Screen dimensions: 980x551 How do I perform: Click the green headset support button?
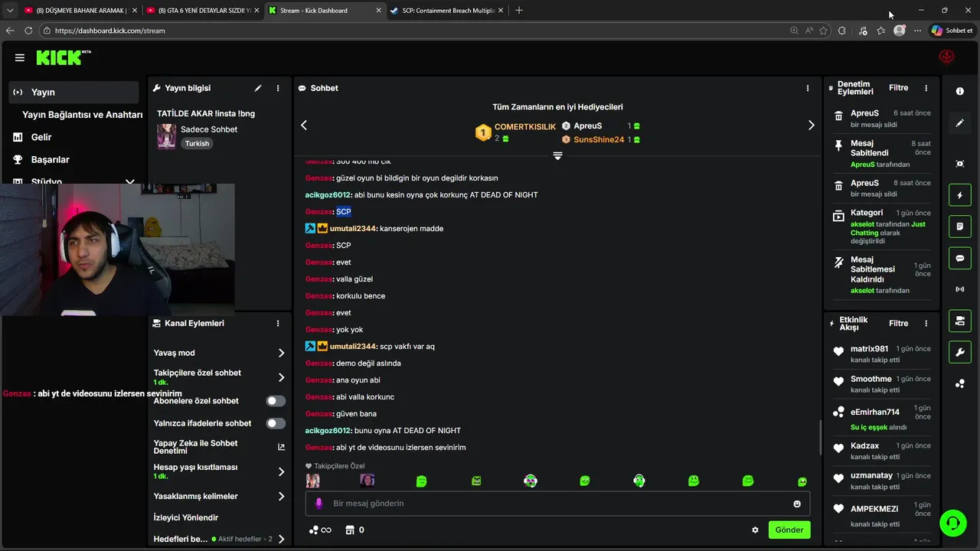pos(953,523)
